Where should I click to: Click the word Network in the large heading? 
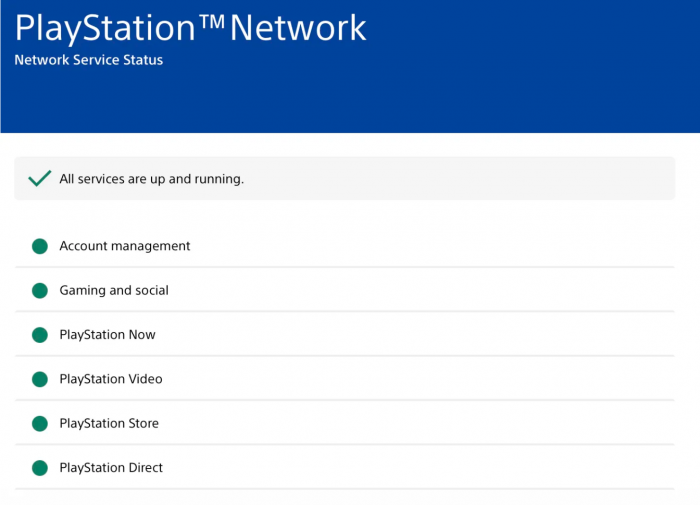tap(298, 28)
